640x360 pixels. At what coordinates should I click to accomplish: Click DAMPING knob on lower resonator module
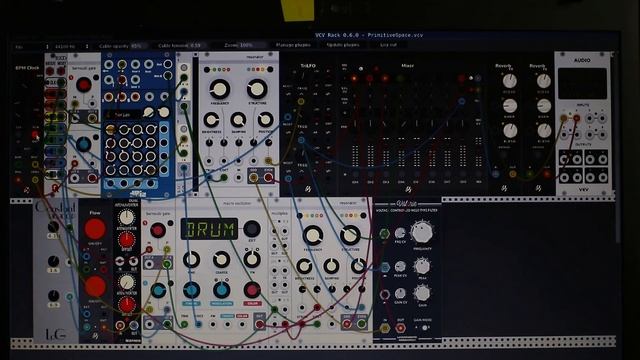pyautogui.click(x=331, y=266)
